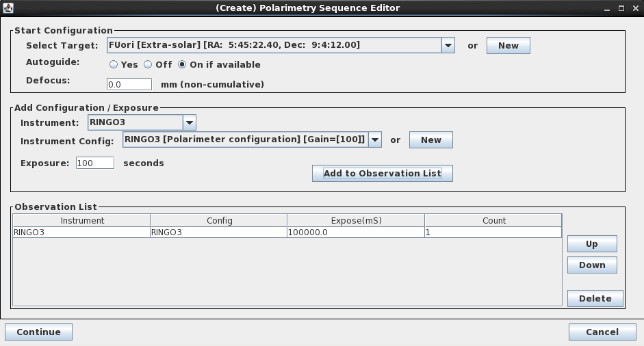Click the Exposure seconds input field
The image size is (644, 346).
(x=95, y=163)
